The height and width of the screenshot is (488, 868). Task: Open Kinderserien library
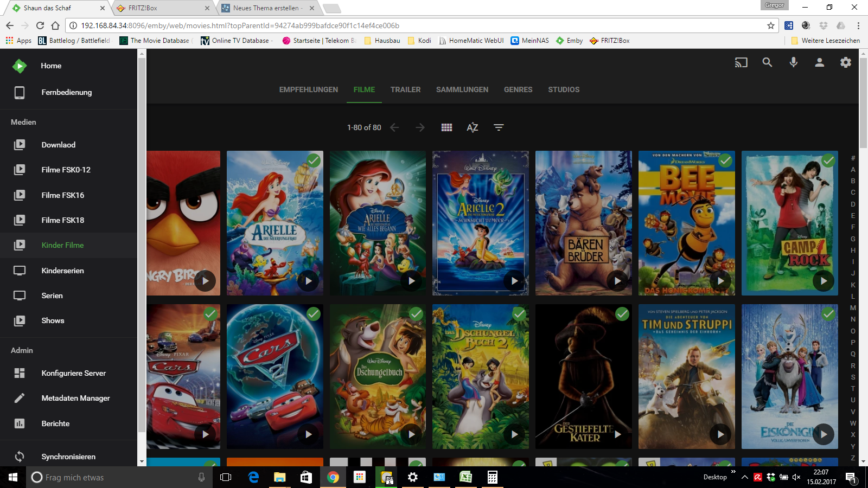pyautogui.click(x=68, y=271)
